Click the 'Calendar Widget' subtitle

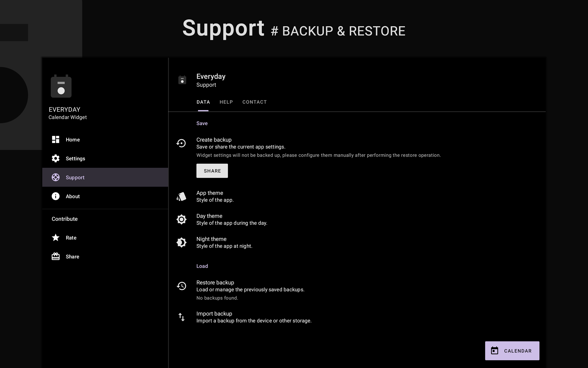click(x=68, y=117)
